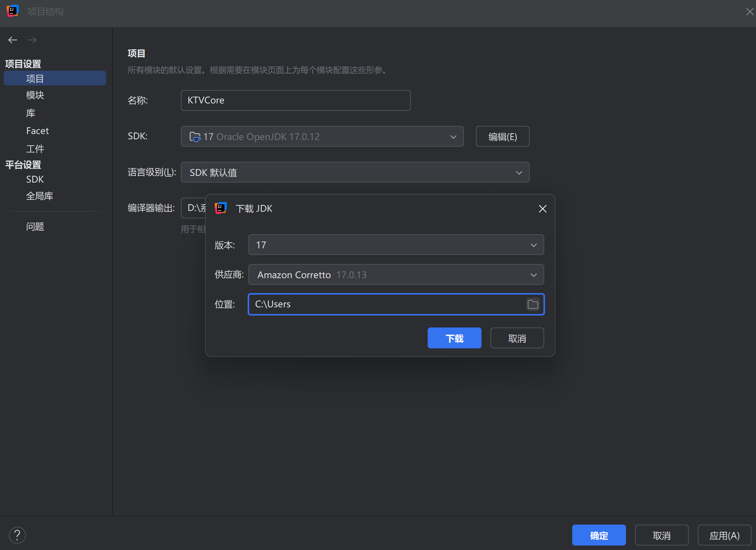Click the IntelliJ logo in Download JDK dialog

click(221, 208)
